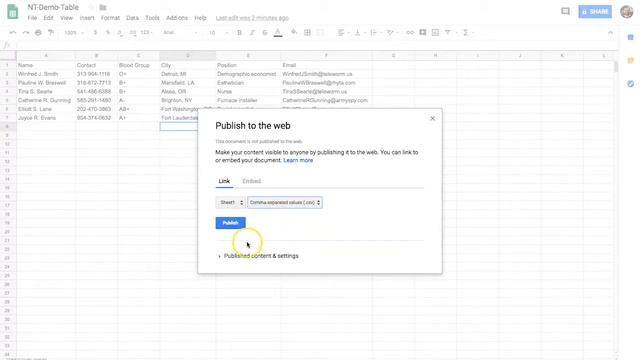Open the Google account avatar

(x=627, y=11)
